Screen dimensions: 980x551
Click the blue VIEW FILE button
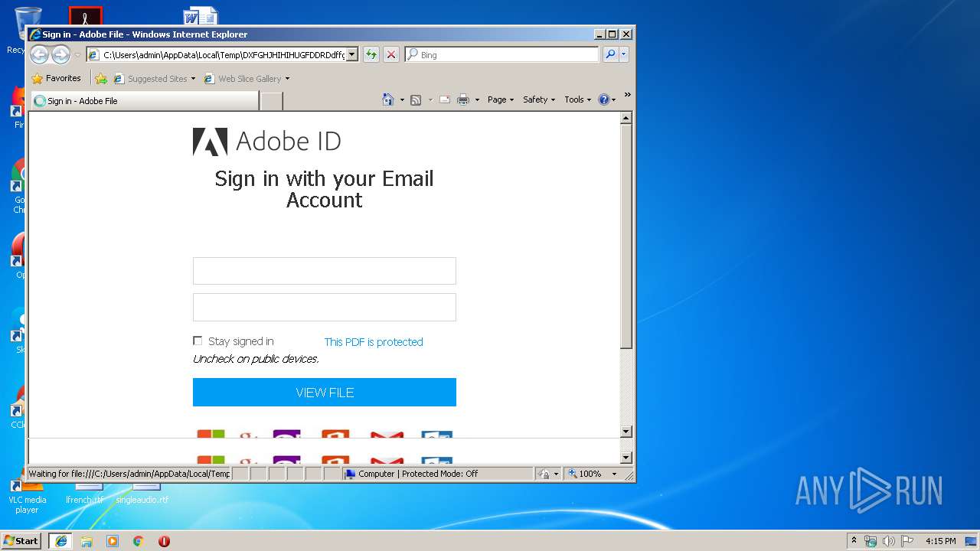tap(325, 393)
